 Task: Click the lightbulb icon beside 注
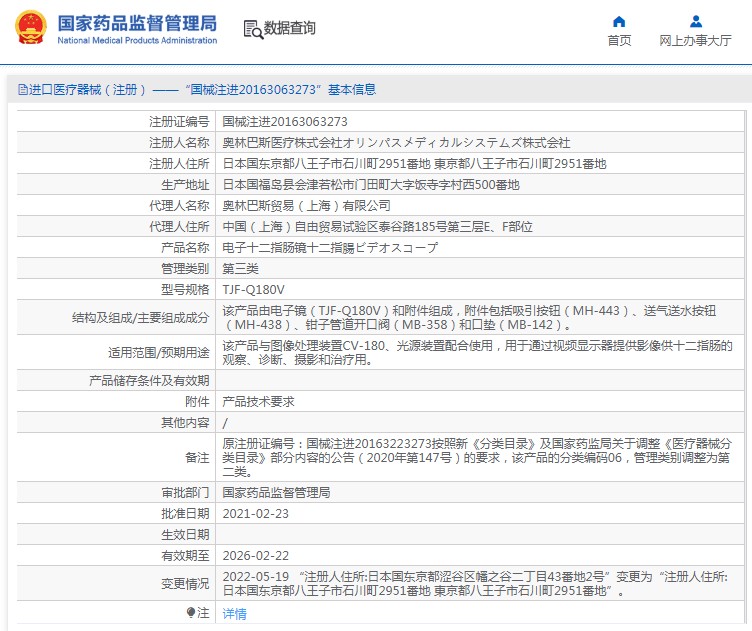tap(191, 613)
